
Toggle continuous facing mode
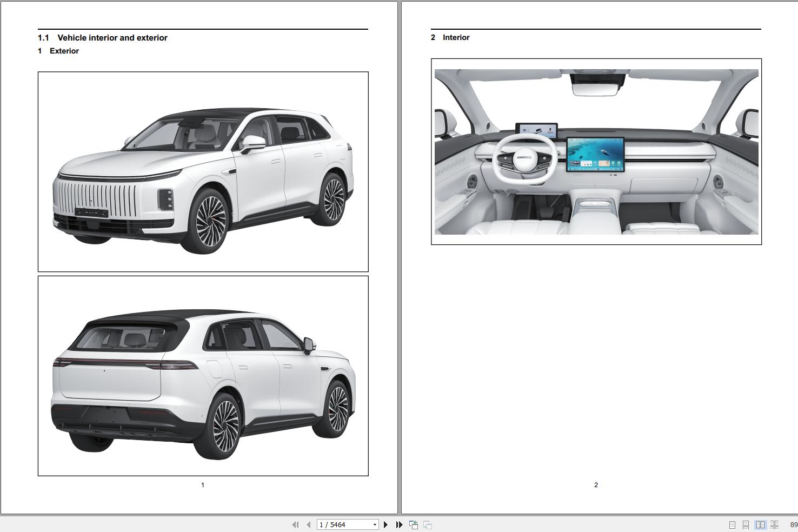[x=774, y=524]
